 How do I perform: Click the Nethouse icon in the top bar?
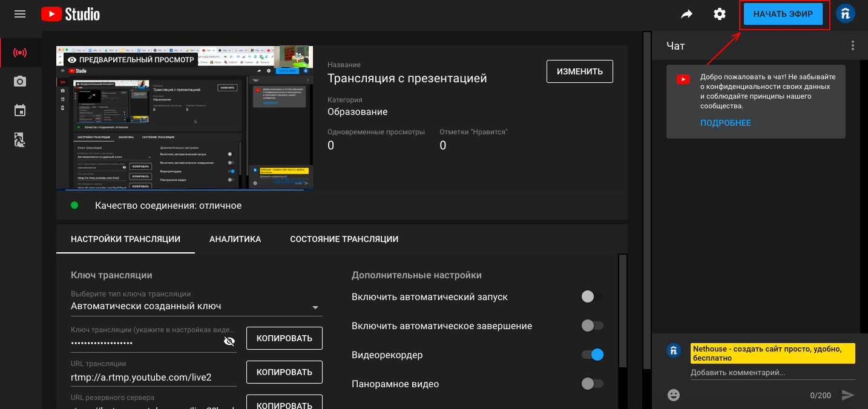coord(845,13)
